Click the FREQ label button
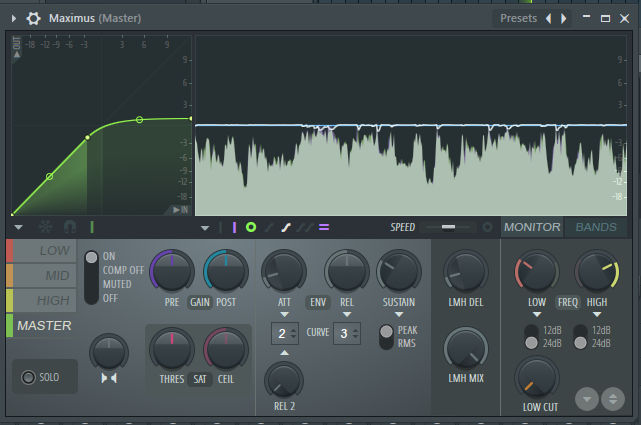This screenshot has width=641, height=425. [x=568, y=302]
